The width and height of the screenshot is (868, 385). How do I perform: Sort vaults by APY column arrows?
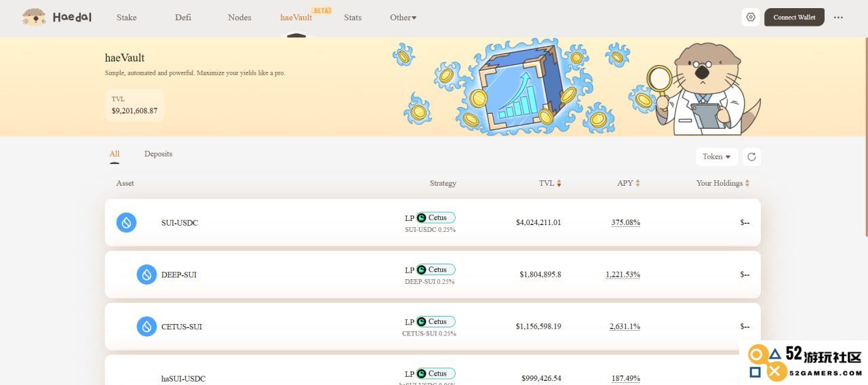[637, 183]
